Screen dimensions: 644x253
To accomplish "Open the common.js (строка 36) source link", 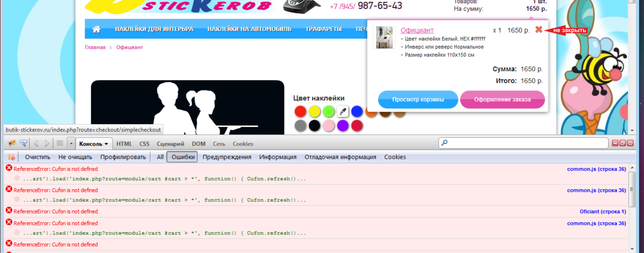I will [x=596, y=169].
